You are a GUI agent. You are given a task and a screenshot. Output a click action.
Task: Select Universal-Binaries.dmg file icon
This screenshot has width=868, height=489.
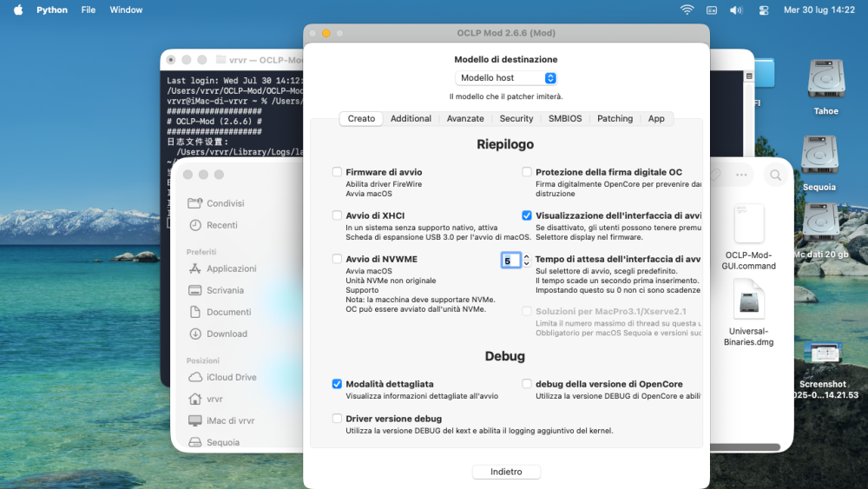tap(748, 300)
